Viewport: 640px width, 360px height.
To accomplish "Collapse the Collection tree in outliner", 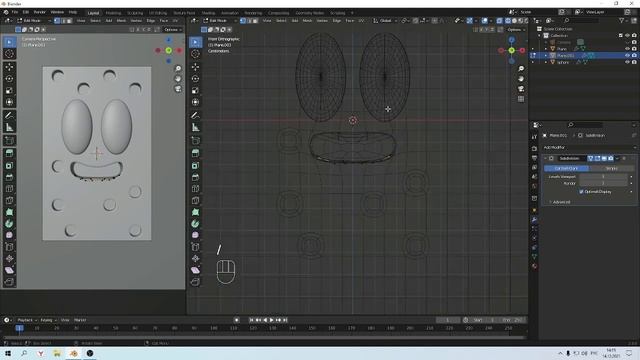I will [x=539, y=36].
